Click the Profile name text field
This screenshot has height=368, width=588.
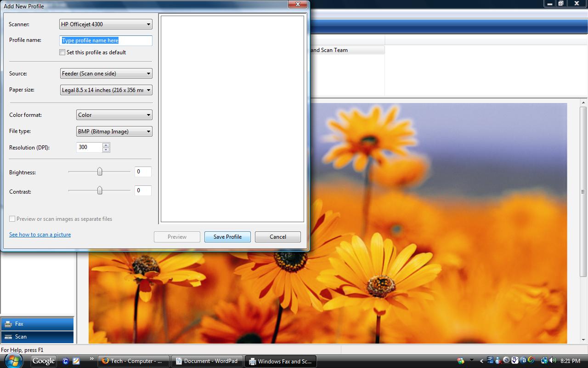106,40
